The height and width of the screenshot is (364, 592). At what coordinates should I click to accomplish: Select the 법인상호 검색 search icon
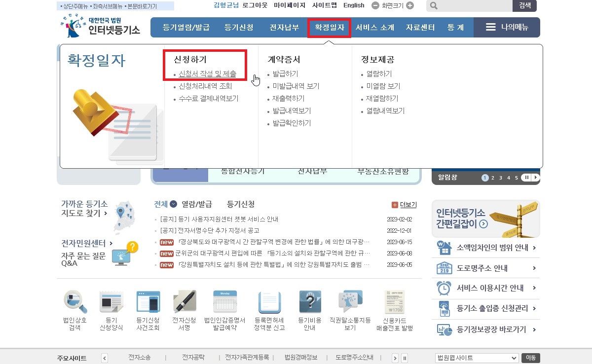(75, 302)
